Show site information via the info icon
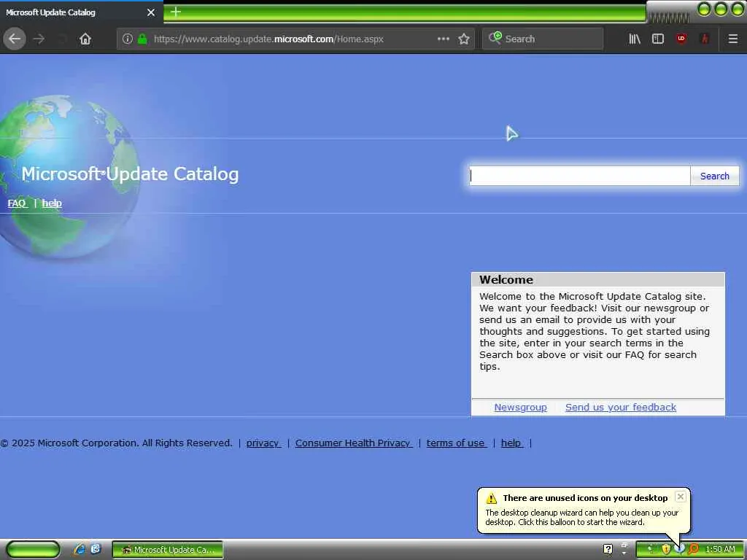The height and width of the screenshot is (560, 747). (127, 39)
